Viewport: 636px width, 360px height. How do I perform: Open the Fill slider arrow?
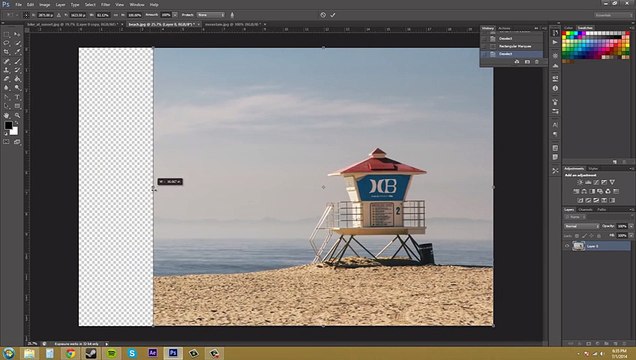(x=631, y=236)
